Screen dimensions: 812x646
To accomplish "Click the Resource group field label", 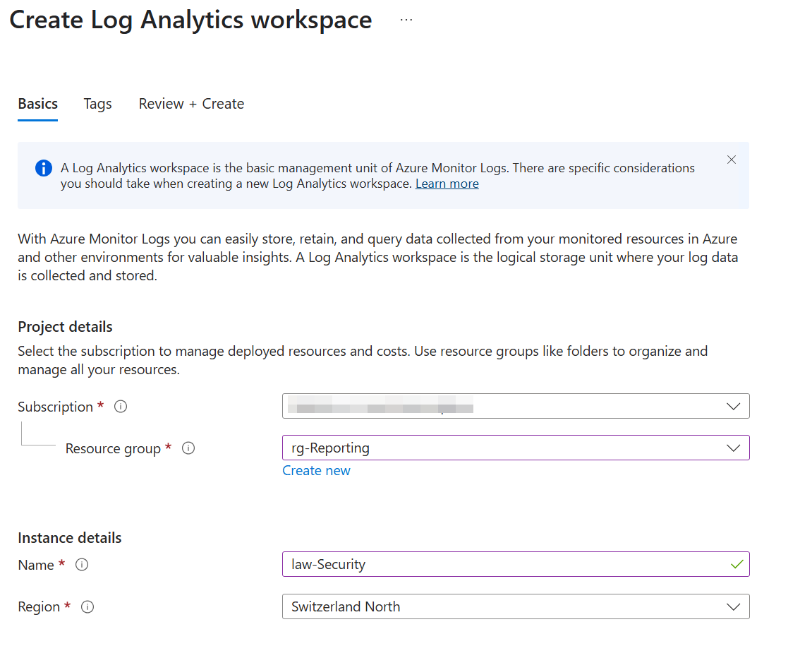I will tap(113, 448).
